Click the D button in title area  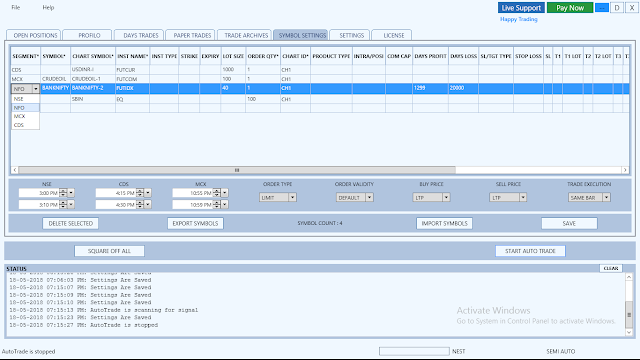(617, 8)
